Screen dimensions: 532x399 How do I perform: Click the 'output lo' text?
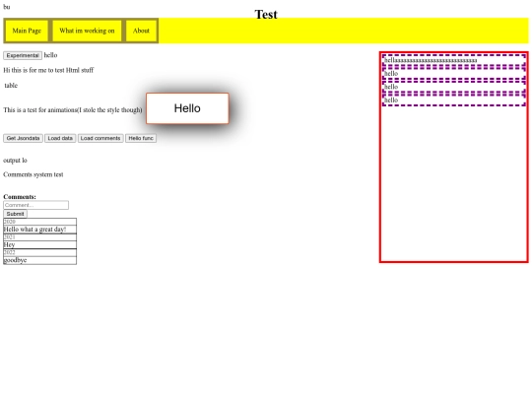(x=15, y=161)
